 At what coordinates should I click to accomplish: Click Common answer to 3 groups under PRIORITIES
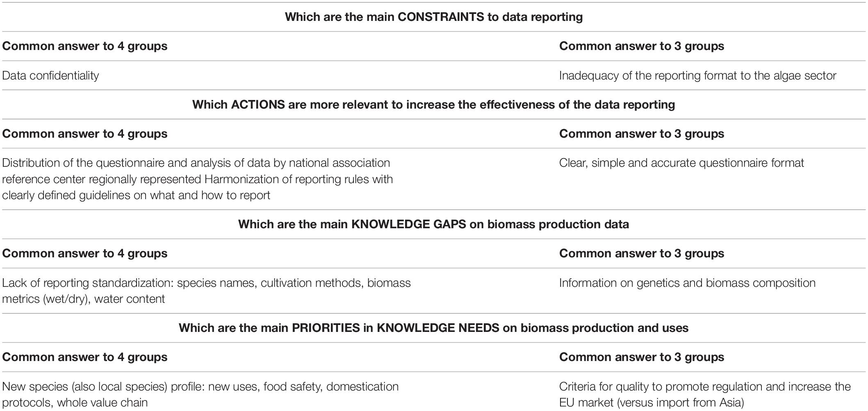[x=642, y=357]
